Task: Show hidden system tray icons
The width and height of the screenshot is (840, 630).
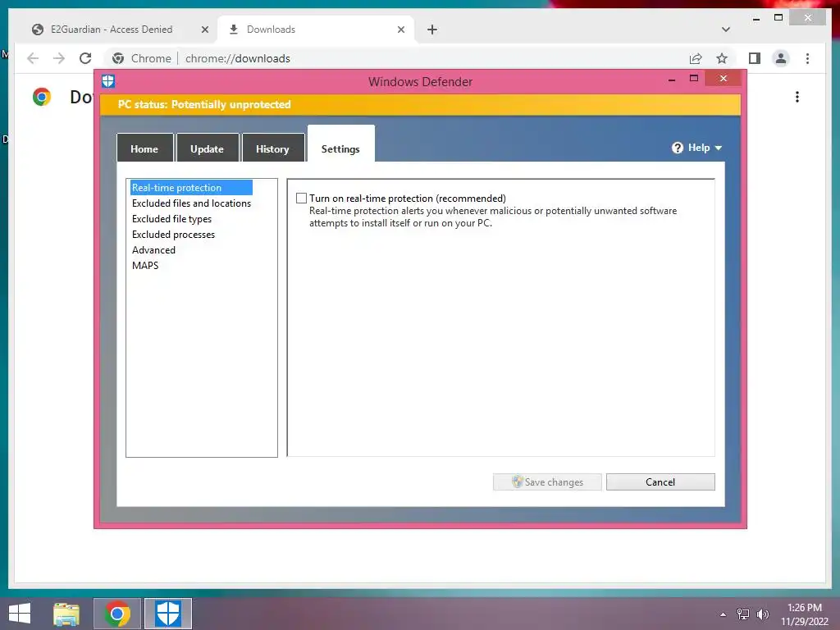Action: click(724, 614)
